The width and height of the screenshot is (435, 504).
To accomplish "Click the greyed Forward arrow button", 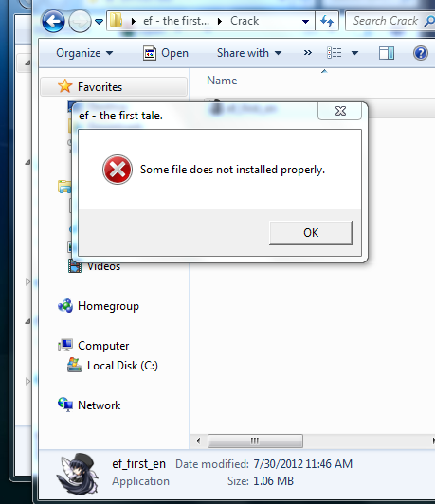I will 80,22.
